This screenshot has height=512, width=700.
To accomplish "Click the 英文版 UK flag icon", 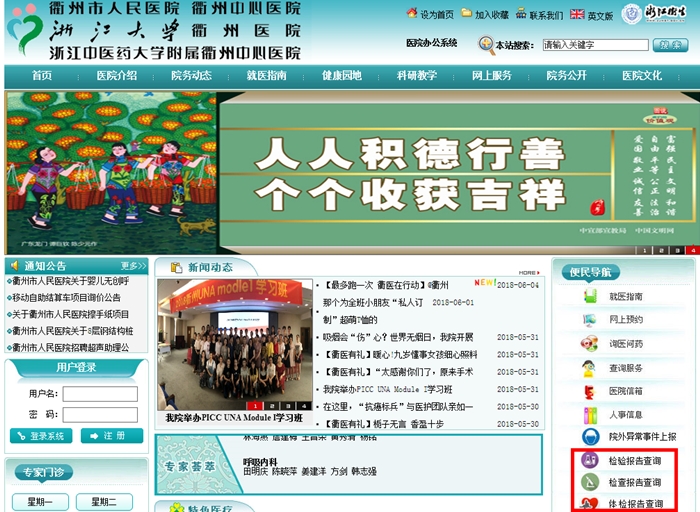I will 577,14.
